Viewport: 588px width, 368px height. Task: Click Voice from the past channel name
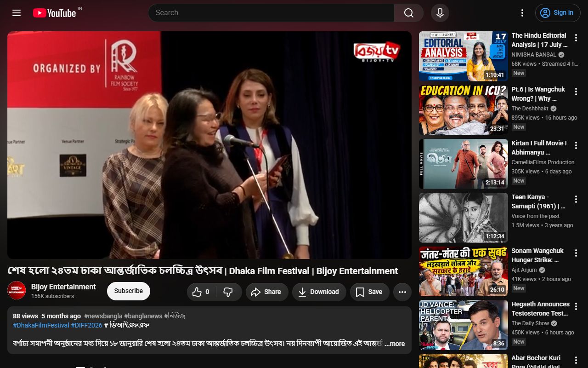(x=536, y=216)
